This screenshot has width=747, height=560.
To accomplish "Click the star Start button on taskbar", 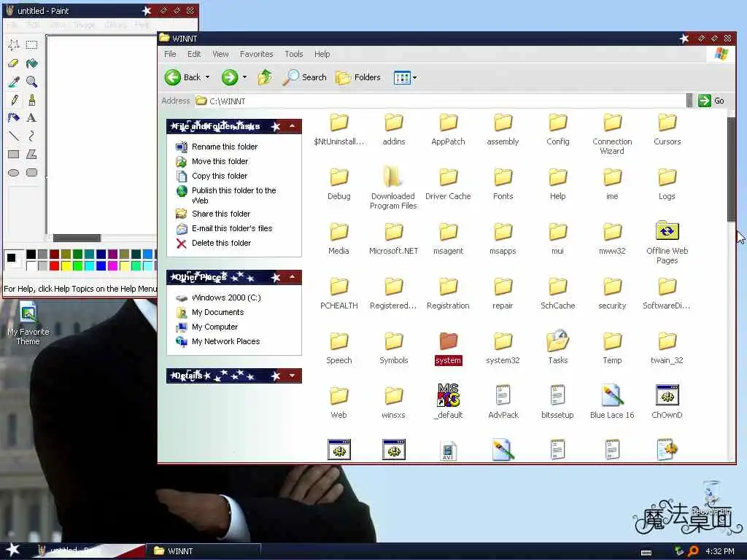I will pos(12,551).
